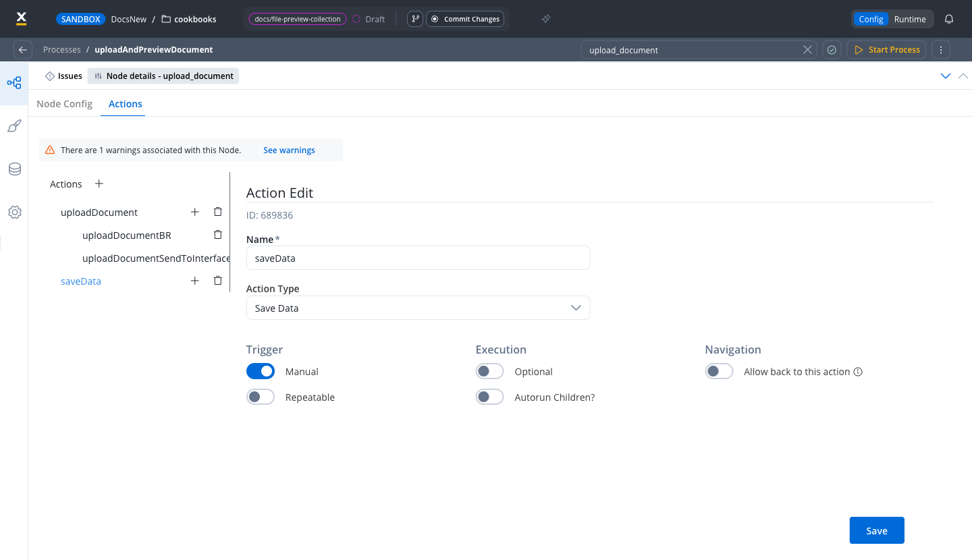Delete the uploadDocumentBR action
972x560 pixels.
217,235
